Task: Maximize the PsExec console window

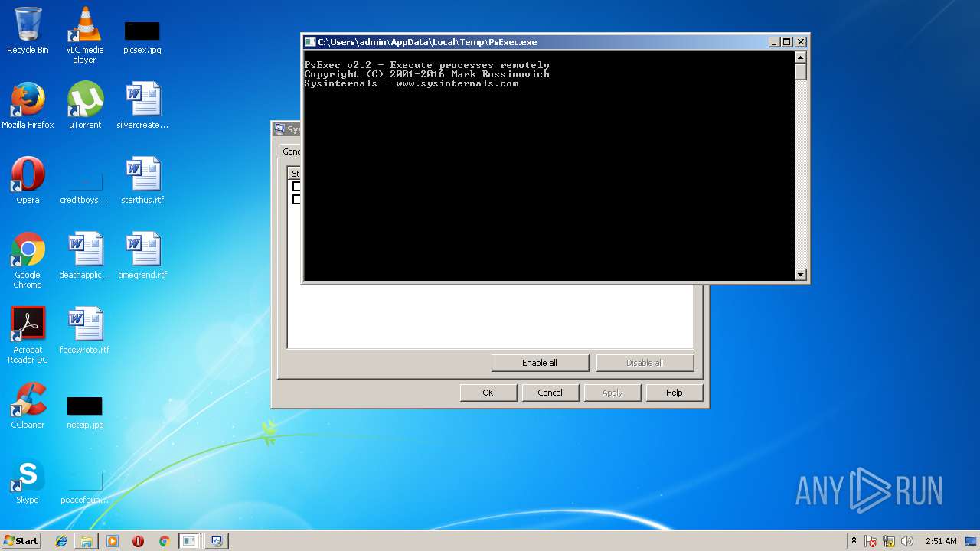Action: (787, 42)
